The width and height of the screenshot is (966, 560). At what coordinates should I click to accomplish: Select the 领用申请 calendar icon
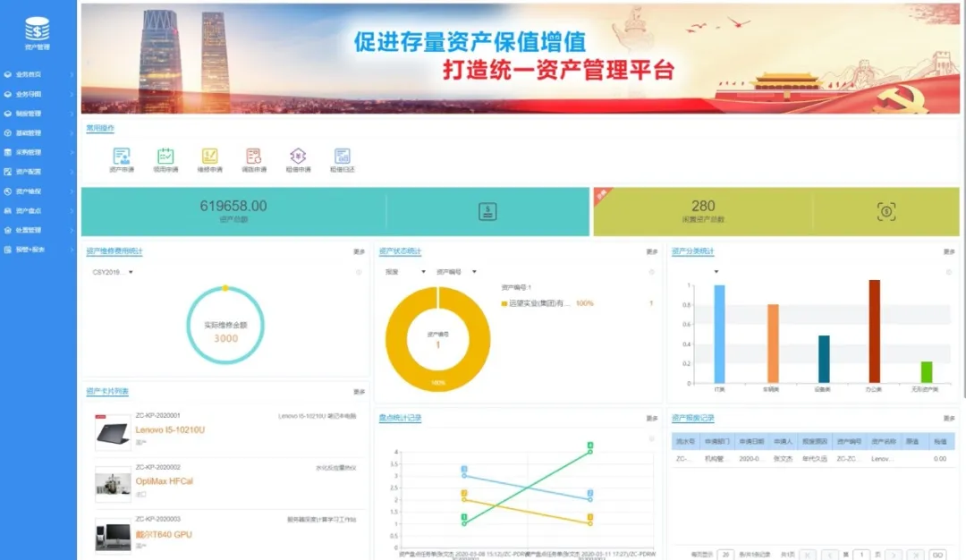[164, 157]
